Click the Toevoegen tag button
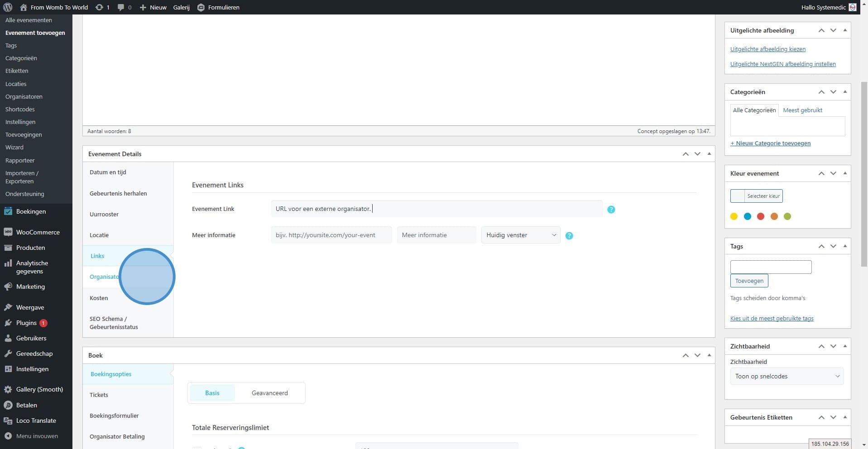 pos(749,281)
